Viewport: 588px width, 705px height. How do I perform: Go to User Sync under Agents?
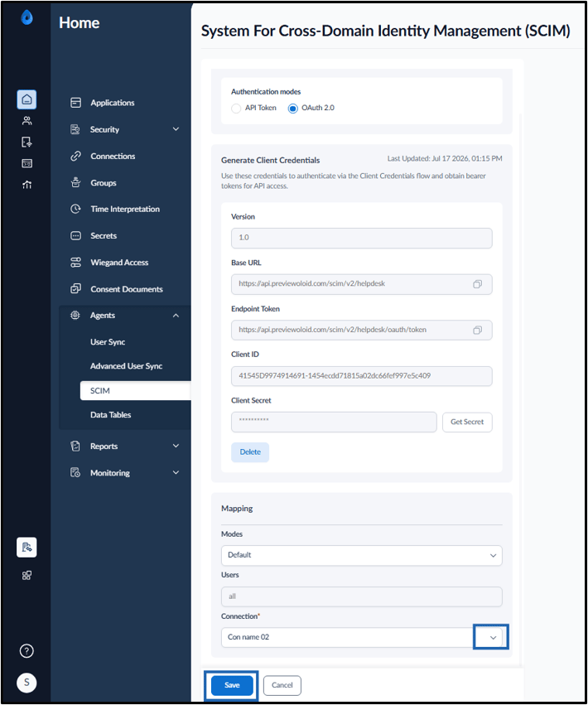(x=108, y=342)
